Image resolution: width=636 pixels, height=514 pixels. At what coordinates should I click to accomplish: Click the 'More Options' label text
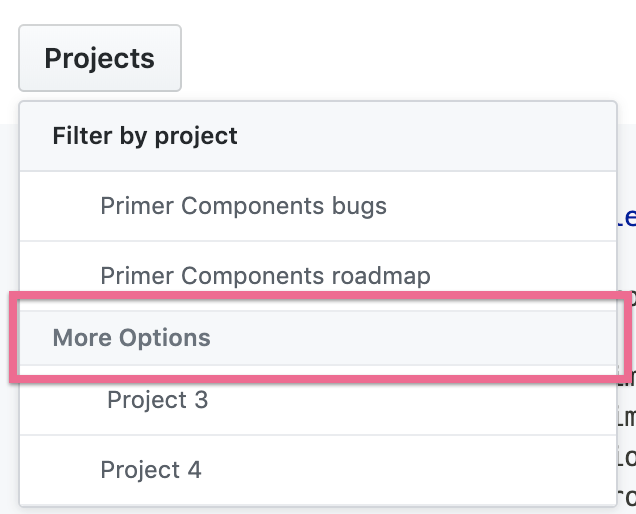[131, 338]
